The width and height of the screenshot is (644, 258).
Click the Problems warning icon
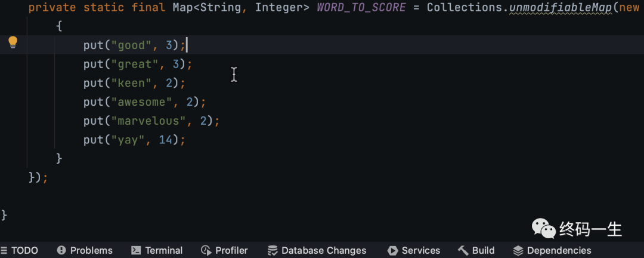61,250
